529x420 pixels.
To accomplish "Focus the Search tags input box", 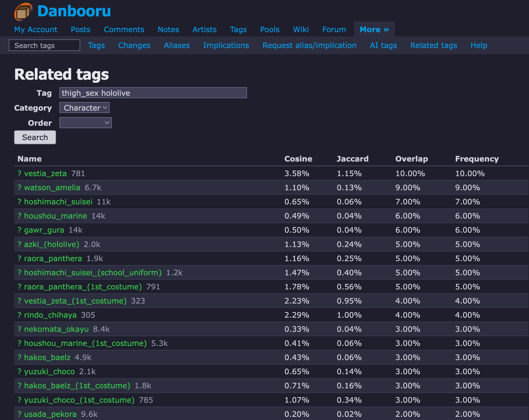I will (x=44, y=45).
